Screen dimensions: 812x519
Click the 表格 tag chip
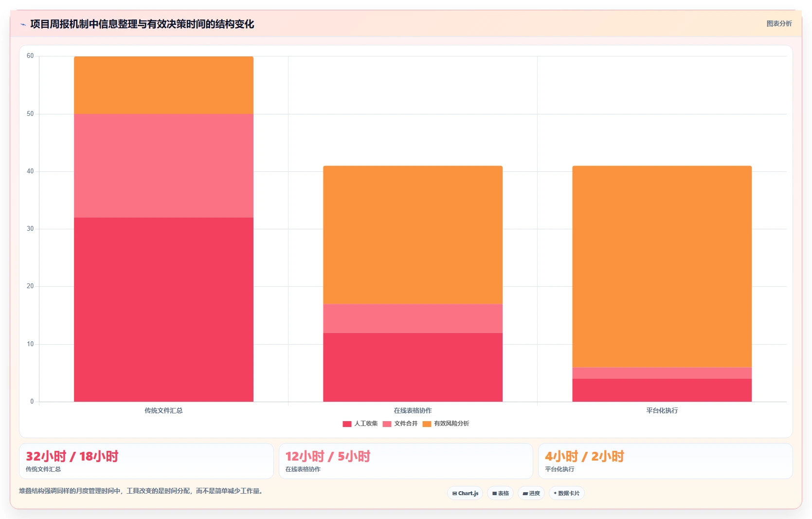[x=500, y=493]
